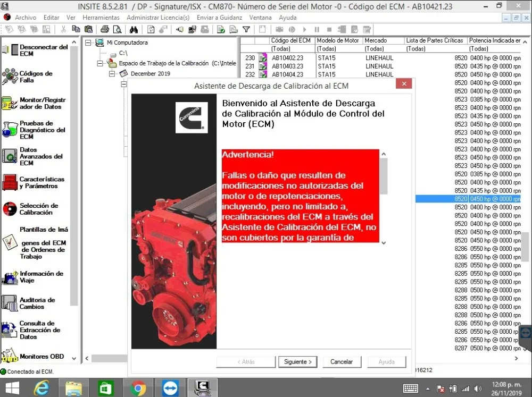This screenshot has height=397, width=532.
Task: Open Consulta de Extracción de Datos
Action: click(x=31, y=330)
